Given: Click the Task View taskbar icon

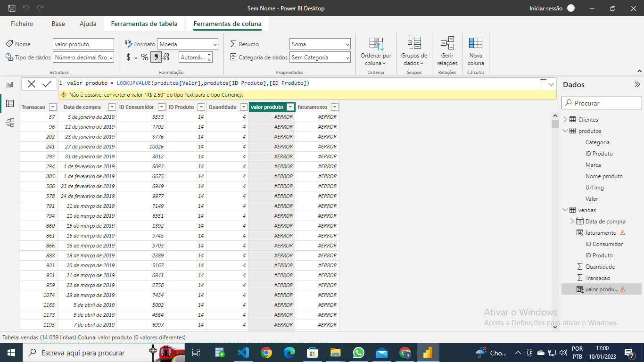Looking at the screenshot, I should pos(197,353).
